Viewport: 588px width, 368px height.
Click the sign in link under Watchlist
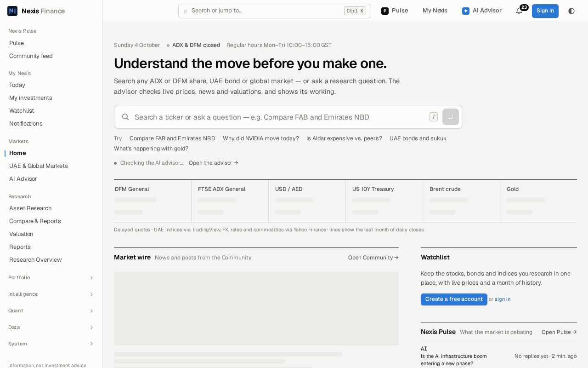[x=503, y=299]
